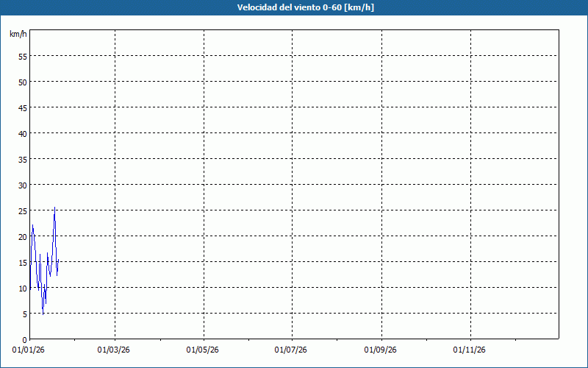
Task: Pick the 35 value on the y-axis
Action: [22, 159]
